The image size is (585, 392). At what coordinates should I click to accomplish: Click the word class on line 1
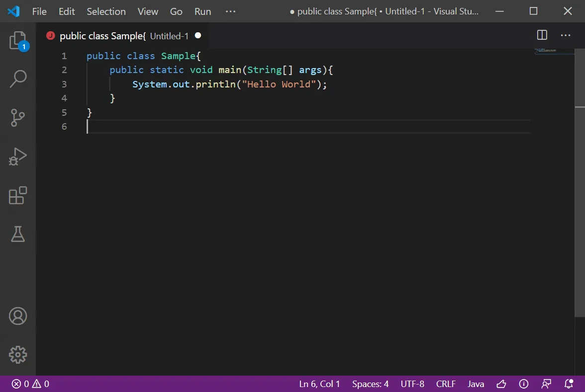tap(141, 56)
